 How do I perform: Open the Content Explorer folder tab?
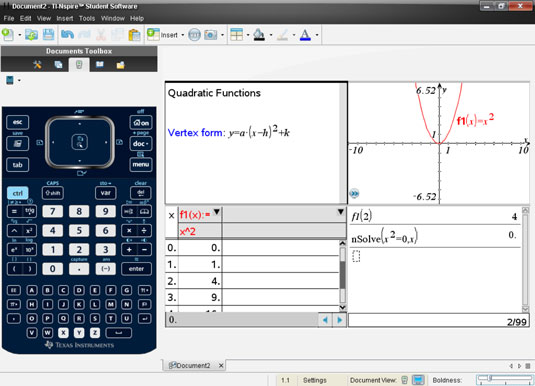coord(120,65)
